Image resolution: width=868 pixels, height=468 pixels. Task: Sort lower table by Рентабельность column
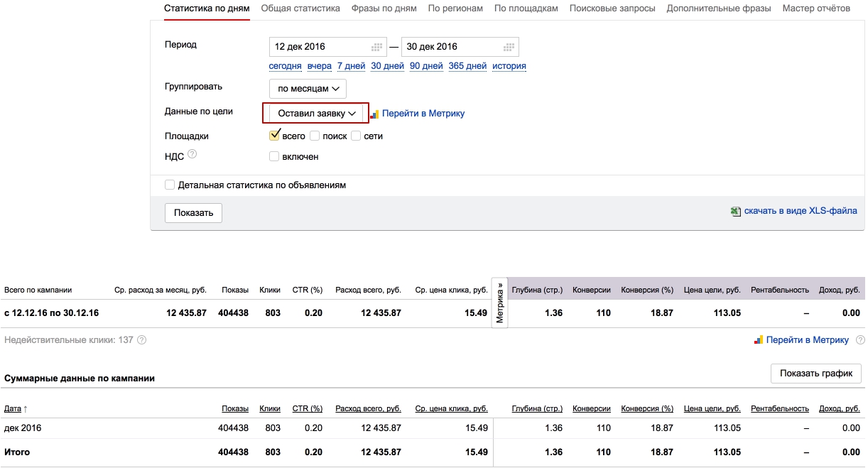tap(780, 408)
